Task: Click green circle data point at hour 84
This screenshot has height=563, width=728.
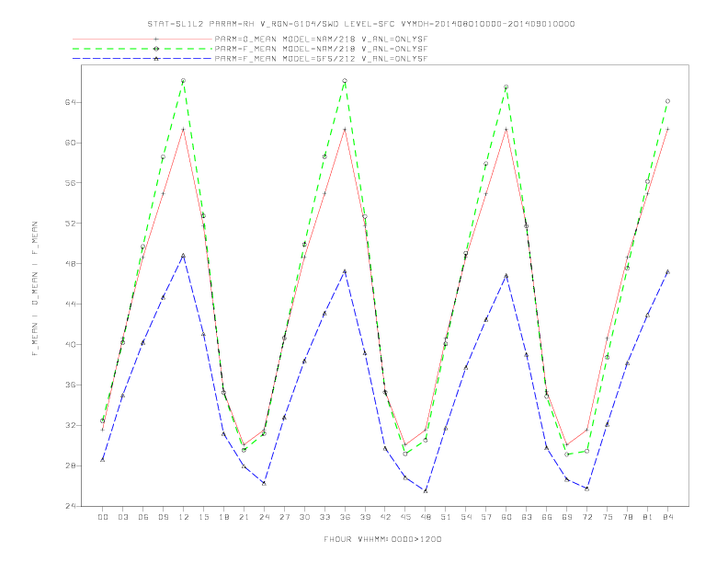Action: pyautogui.click(x=667, y=101)
